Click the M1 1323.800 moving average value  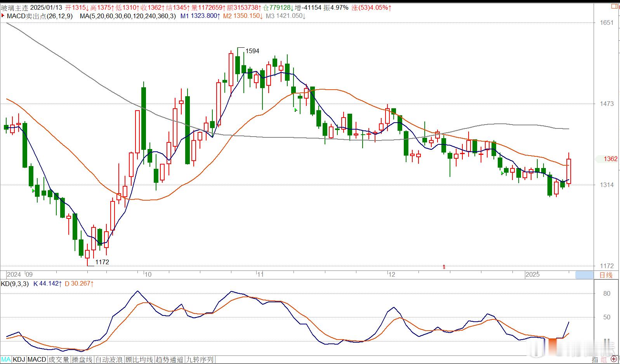pos(200,16)
